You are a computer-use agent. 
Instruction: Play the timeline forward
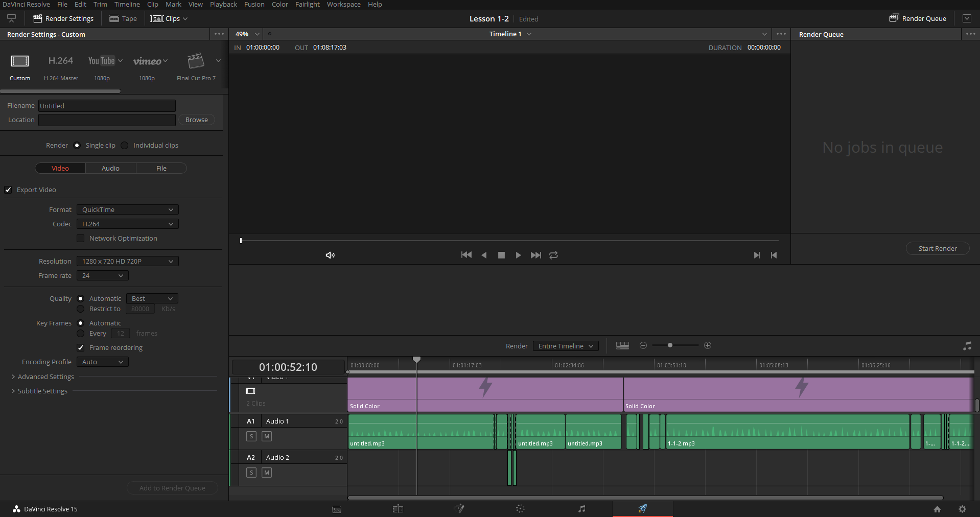click(518, 255)
